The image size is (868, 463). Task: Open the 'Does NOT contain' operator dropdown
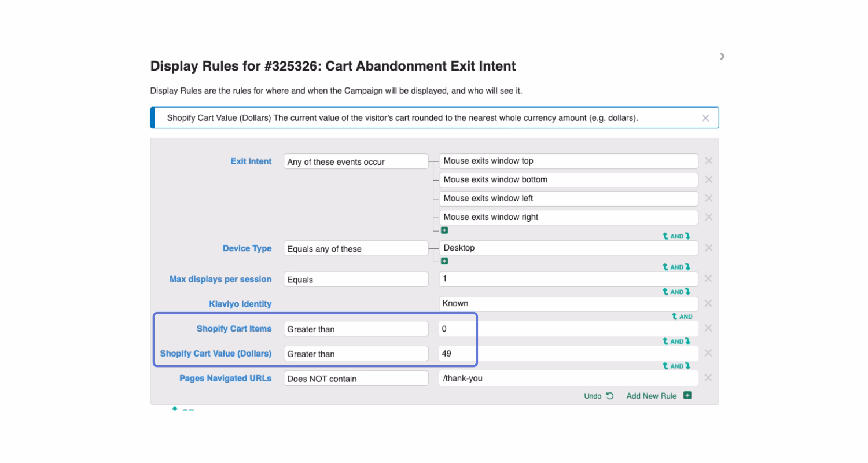(356, 379)
